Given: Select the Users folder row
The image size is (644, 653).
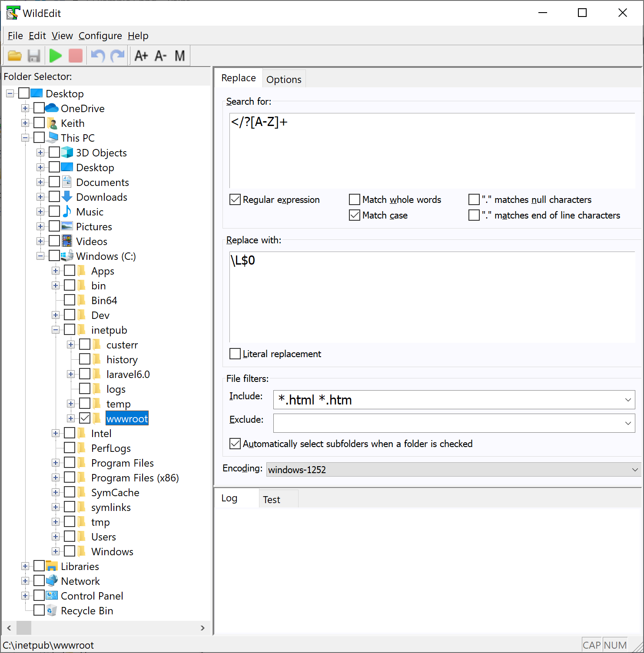Looking at the screenshot, I should click(x=103, y=537).
